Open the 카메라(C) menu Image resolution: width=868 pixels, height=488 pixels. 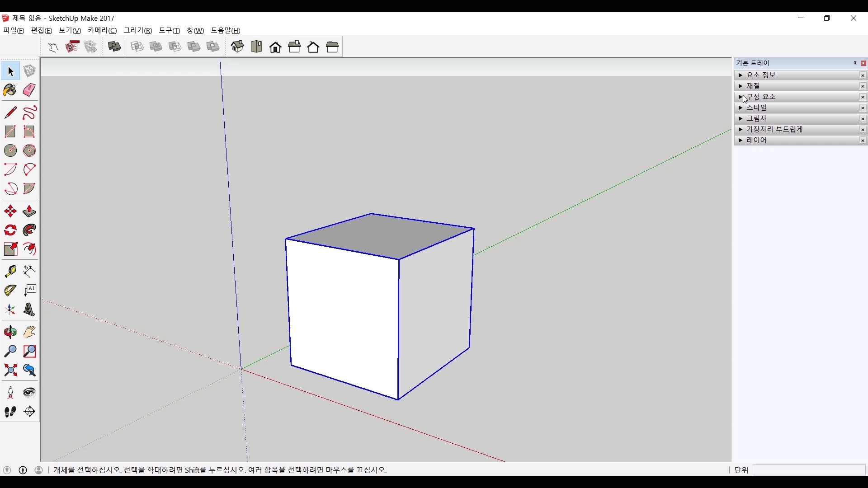pos(102,31)
